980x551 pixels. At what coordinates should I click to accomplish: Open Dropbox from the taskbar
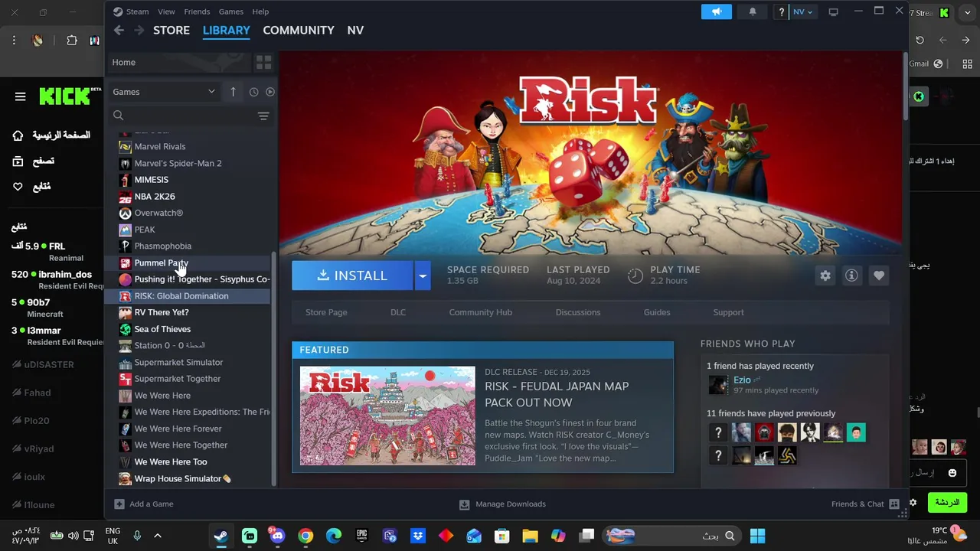418,536
